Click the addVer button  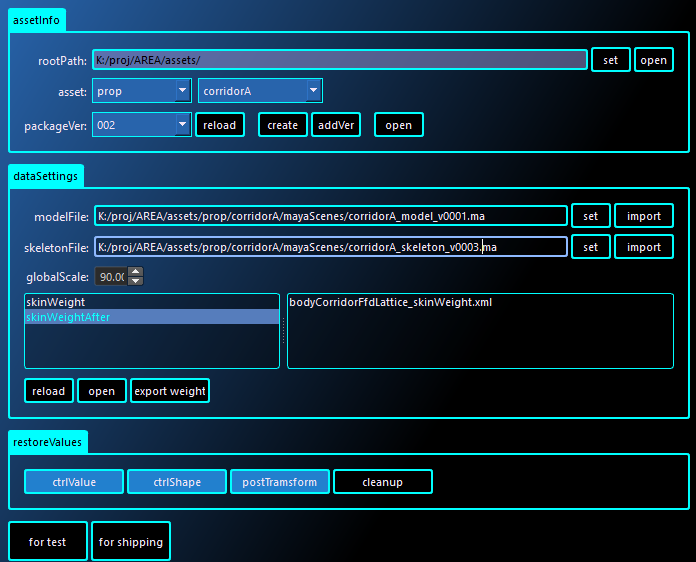click(336, 125)
